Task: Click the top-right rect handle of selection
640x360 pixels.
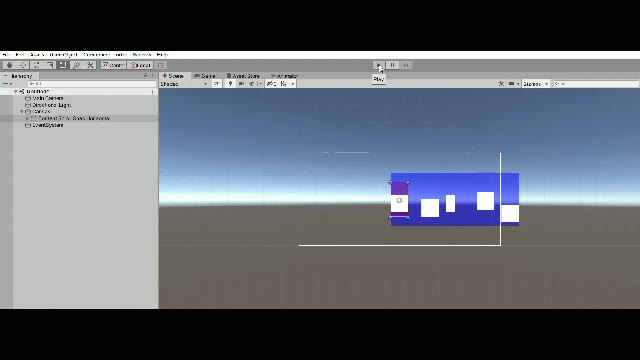Action: 408,182
